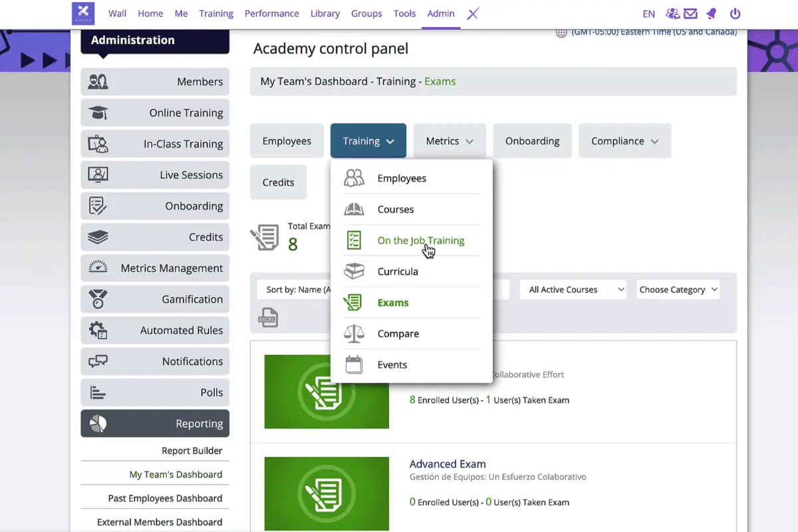
Task: Switch language via EN selector
Action: [649, 13]
